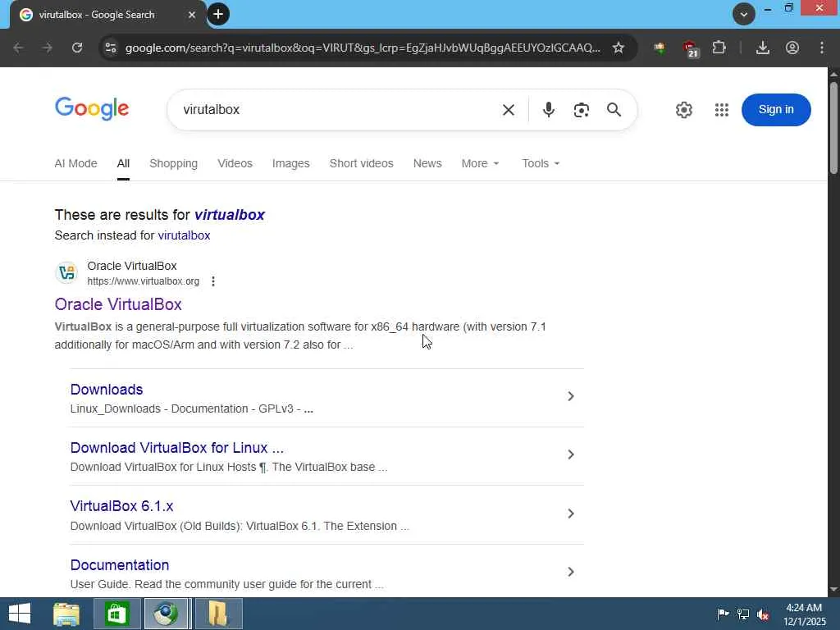Click the browser forward arrow
This screenshot has width=840, height=630.
tap(47, 48)
